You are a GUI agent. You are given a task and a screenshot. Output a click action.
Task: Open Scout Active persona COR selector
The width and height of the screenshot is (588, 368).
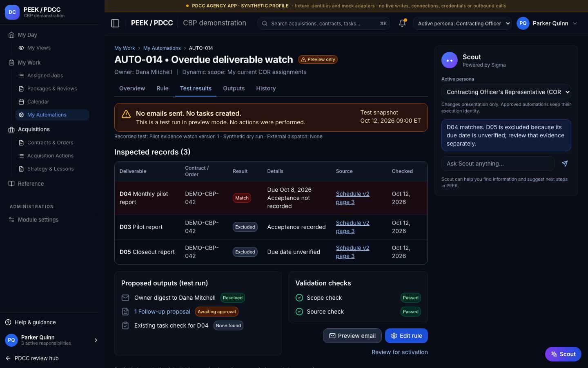[506, 92]
